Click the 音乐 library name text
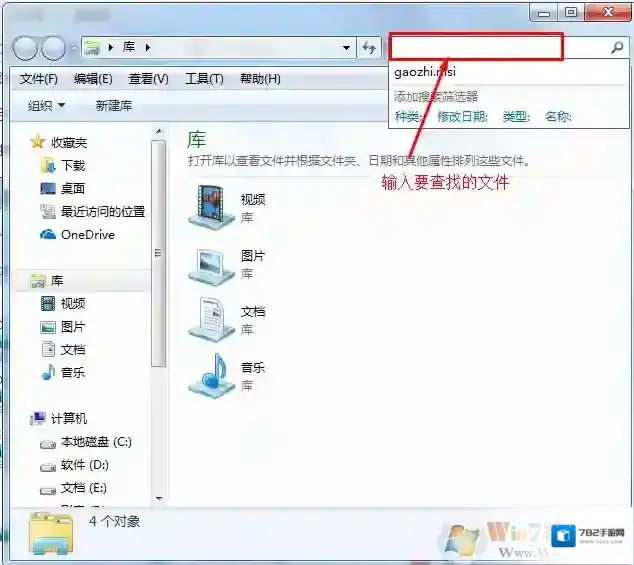 click(x=253, y=368)
